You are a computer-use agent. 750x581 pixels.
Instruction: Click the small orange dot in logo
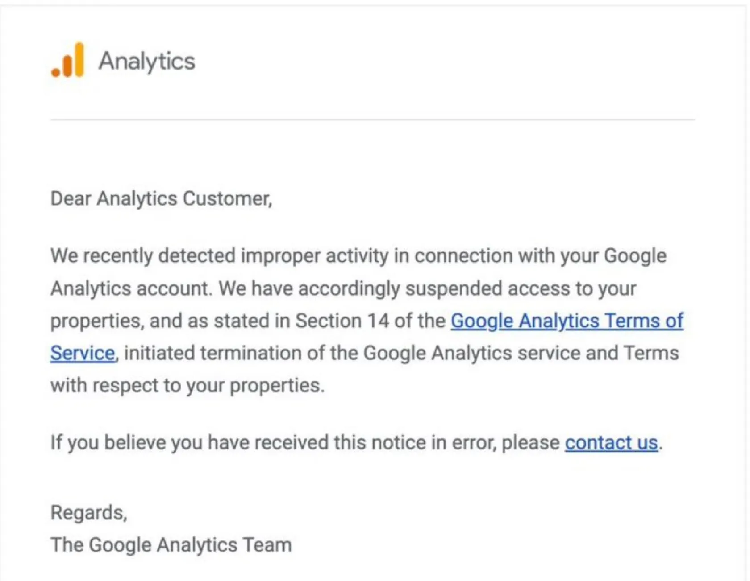point(56,72)
